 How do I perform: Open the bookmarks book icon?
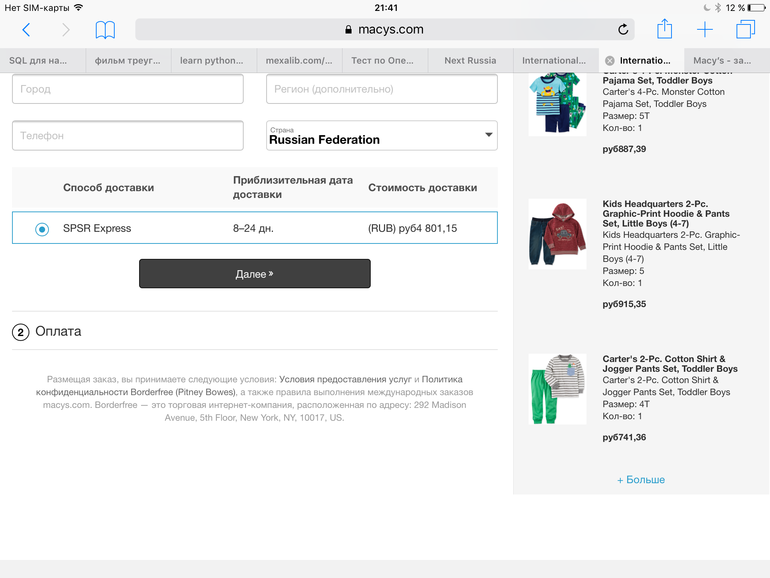point(105,30)
